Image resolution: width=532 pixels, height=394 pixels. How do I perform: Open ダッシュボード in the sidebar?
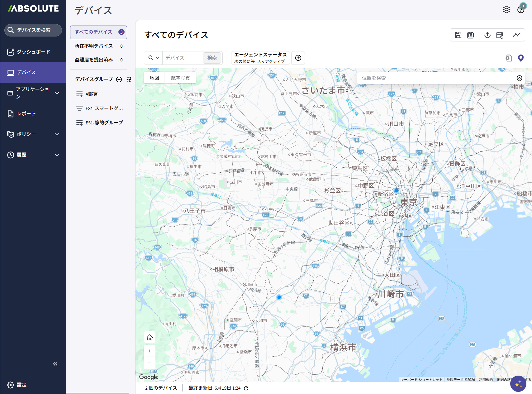click(x=33, y=52)
